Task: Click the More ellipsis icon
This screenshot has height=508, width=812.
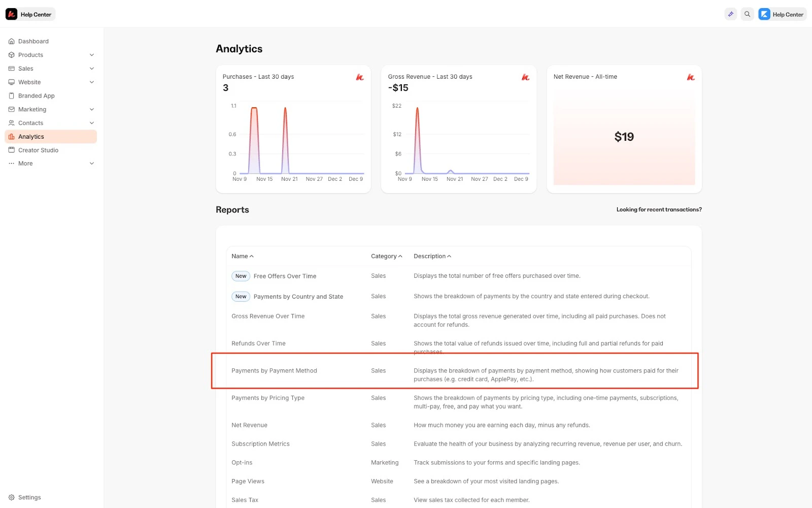Action: click(x=11, y=164)
